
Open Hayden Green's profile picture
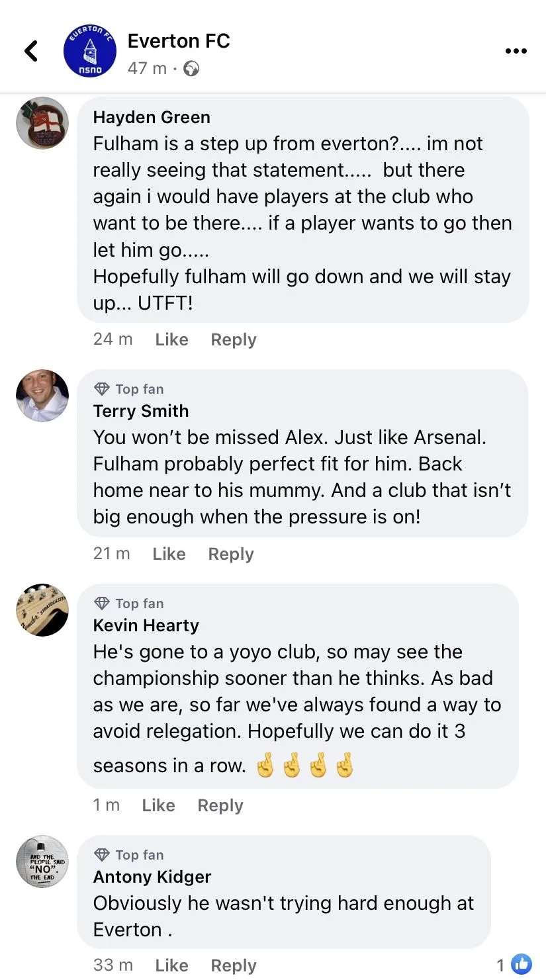(42, 123)
